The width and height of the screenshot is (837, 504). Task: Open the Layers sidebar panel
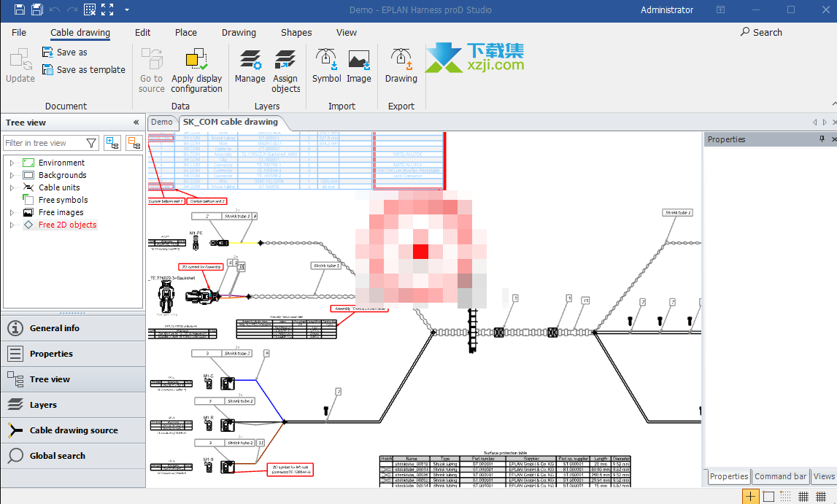(73, 405)
